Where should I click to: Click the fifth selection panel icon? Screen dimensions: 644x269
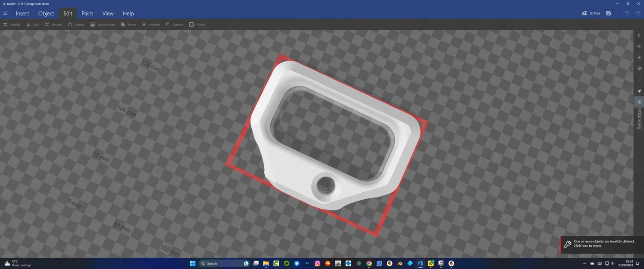639,91
